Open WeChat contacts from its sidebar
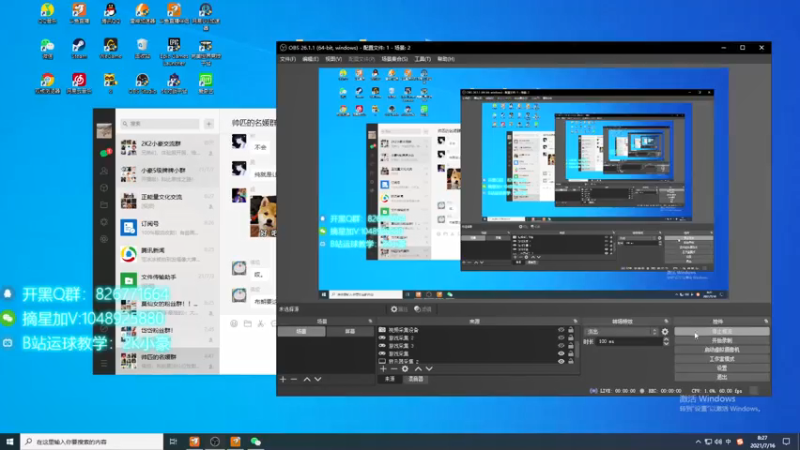 (x=104, y=171)
